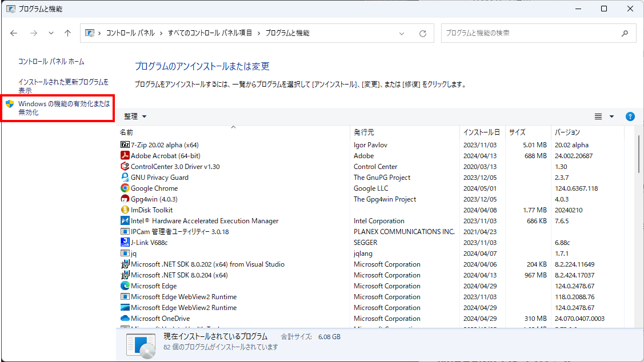Click the Adobe Acrobat icon

coord(125,155)
